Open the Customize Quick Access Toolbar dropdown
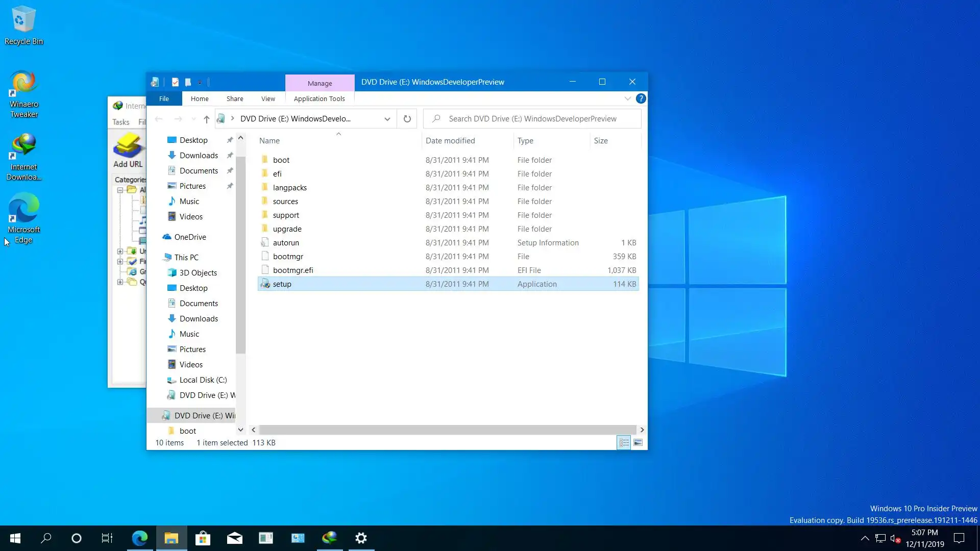Screen dimensions: 980x551 pyautogui.click(x=200, y=82)
